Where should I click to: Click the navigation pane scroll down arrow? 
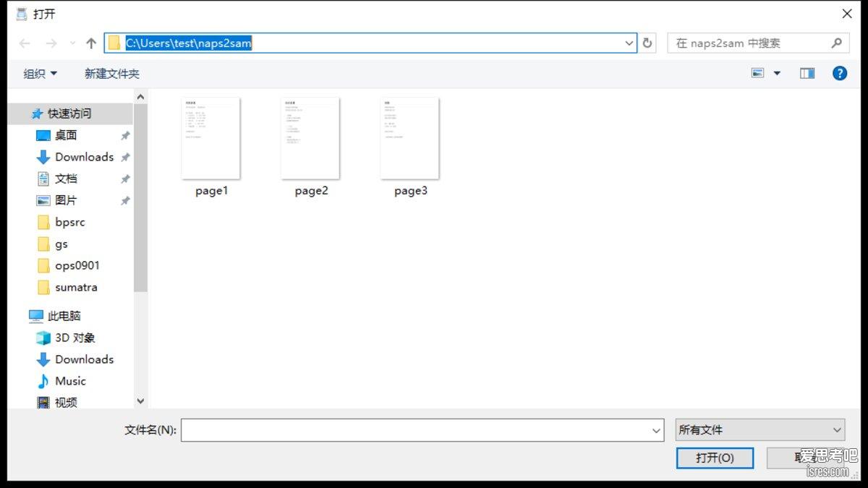point(140,401)
